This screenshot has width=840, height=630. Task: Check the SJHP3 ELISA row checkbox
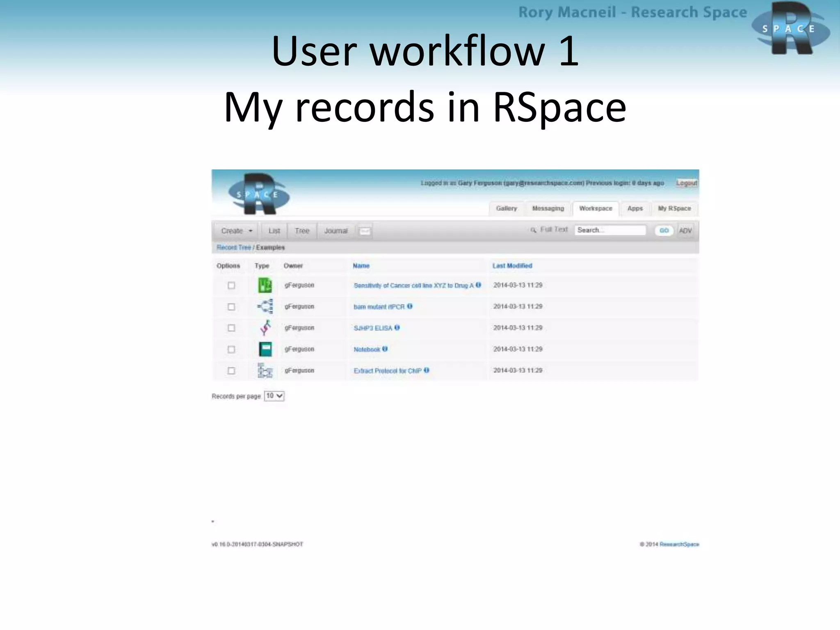click(231, 328)
